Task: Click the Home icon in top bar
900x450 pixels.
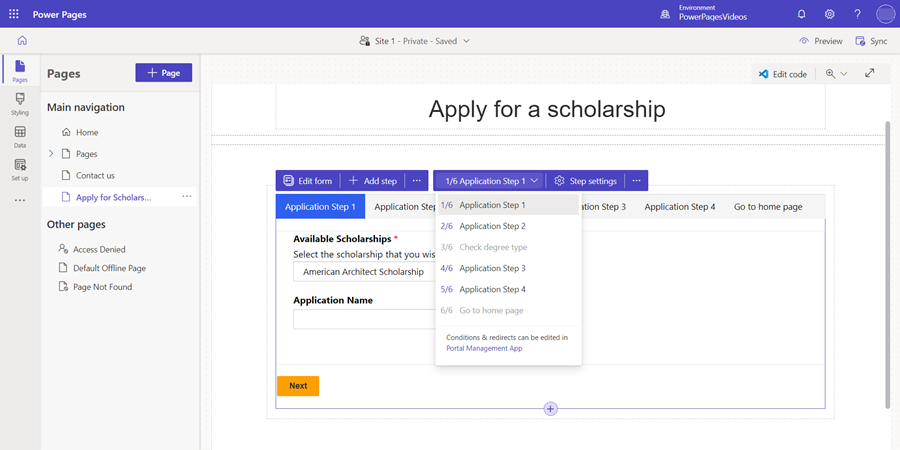Action: (22, 41)
